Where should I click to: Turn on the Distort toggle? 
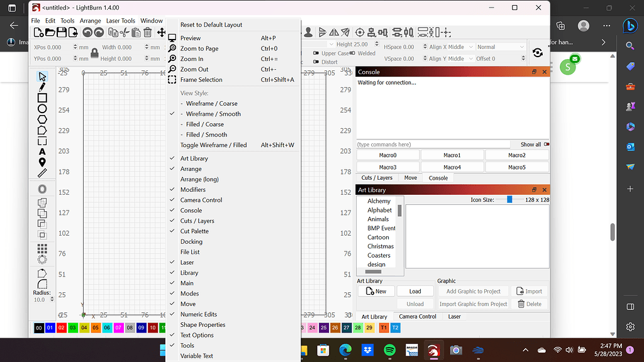click(x=316, y=62)
